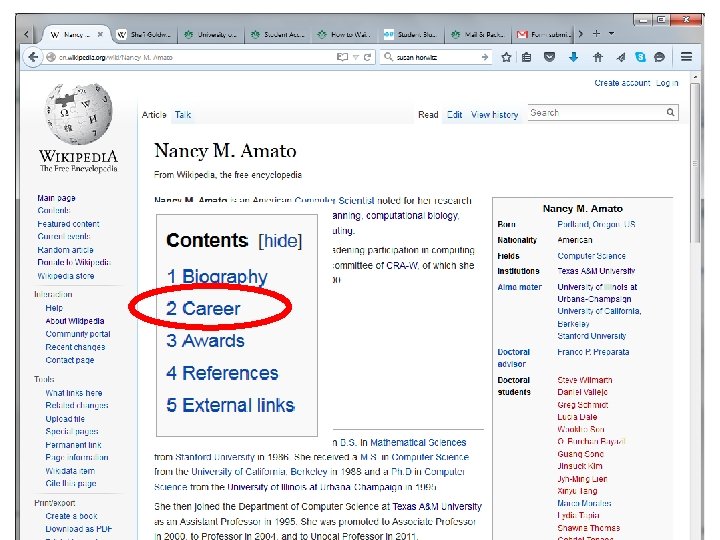Click the vertical scrollbar thumb

point(695,163)
